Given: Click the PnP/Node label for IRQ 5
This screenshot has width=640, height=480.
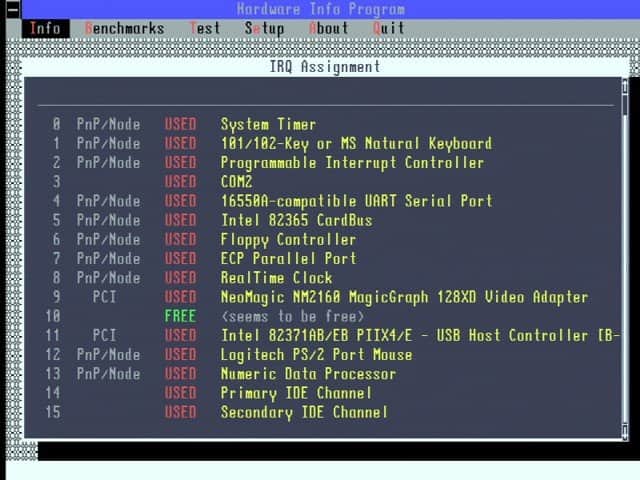Looking at the screenshot, I should pos(109,220).
